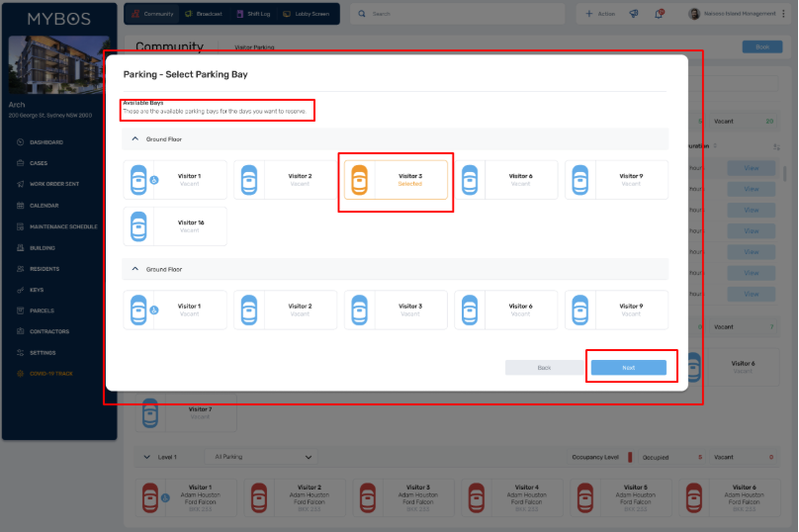Click the notification icon with red badge

[x=659, y=14]
